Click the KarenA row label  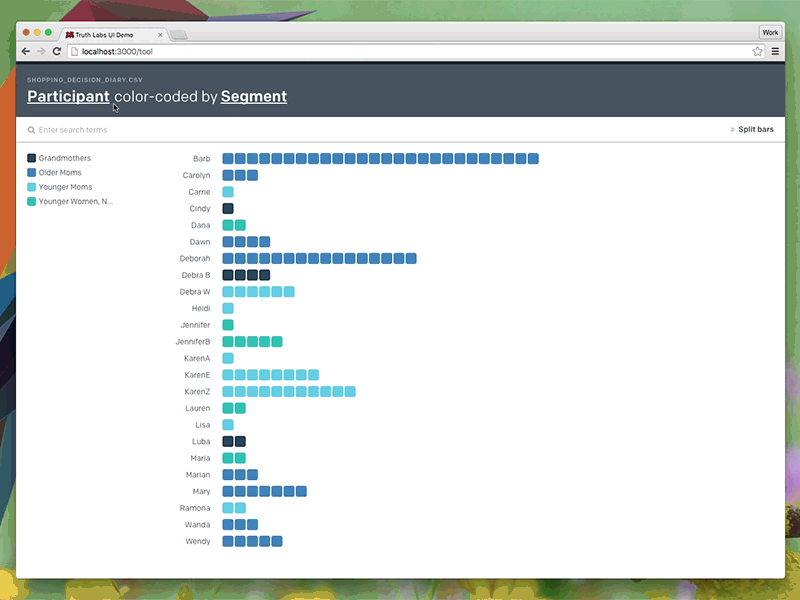point(197,358)
